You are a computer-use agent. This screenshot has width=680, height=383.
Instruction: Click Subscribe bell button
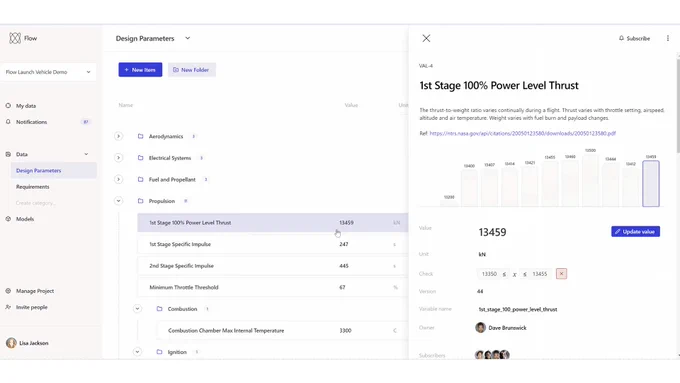634,38
